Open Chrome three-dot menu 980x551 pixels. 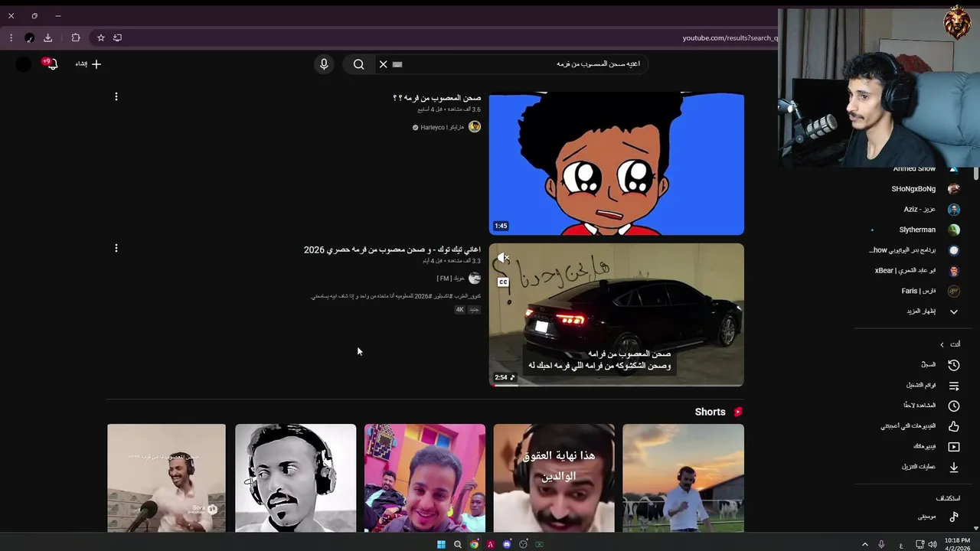pos(11,37)
